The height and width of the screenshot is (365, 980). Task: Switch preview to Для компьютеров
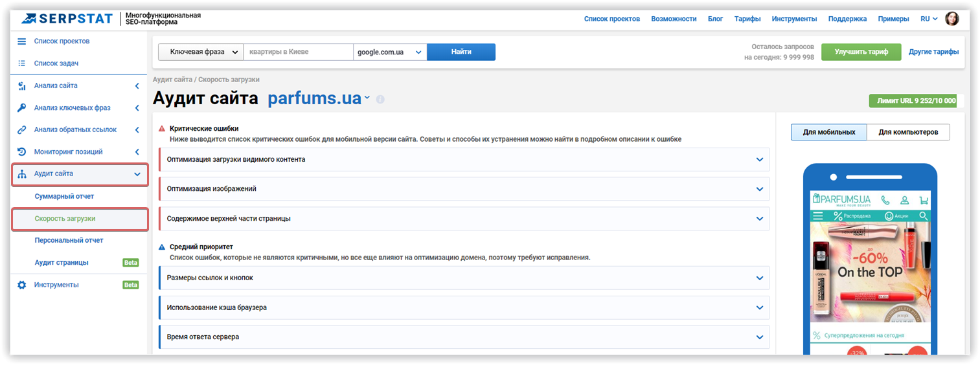tap(908, 132)
